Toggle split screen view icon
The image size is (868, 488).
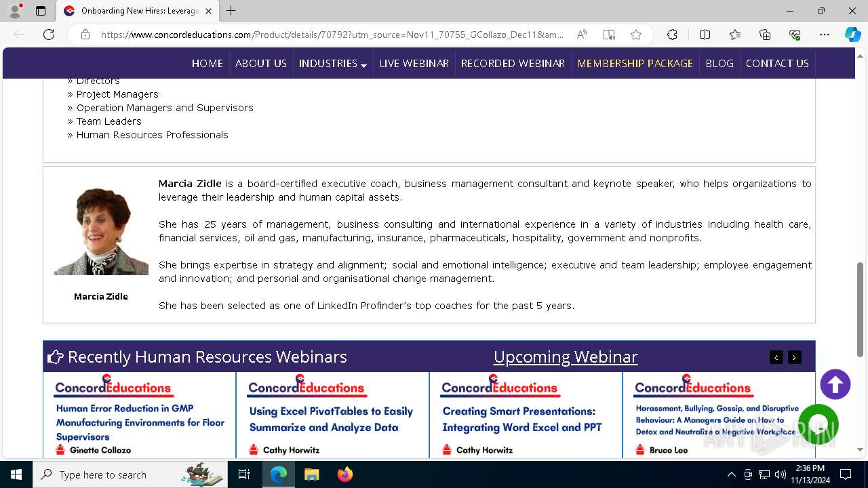click(705, 35)
